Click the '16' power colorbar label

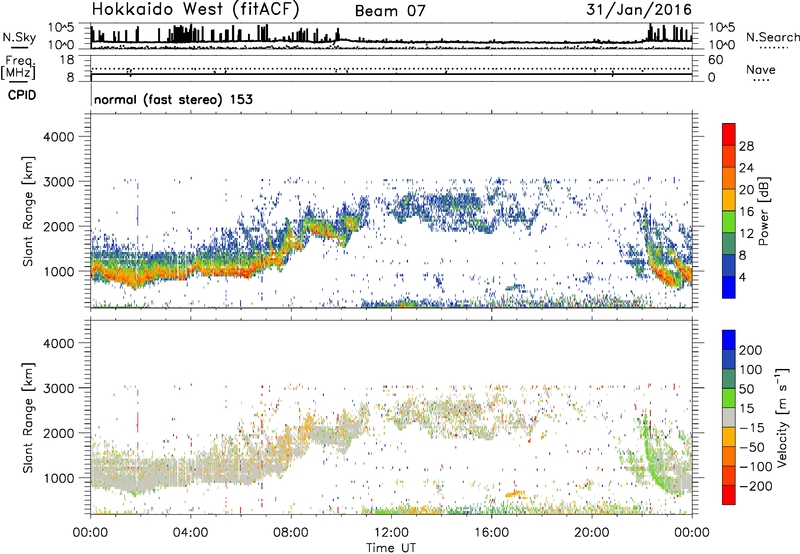(746, 212)
